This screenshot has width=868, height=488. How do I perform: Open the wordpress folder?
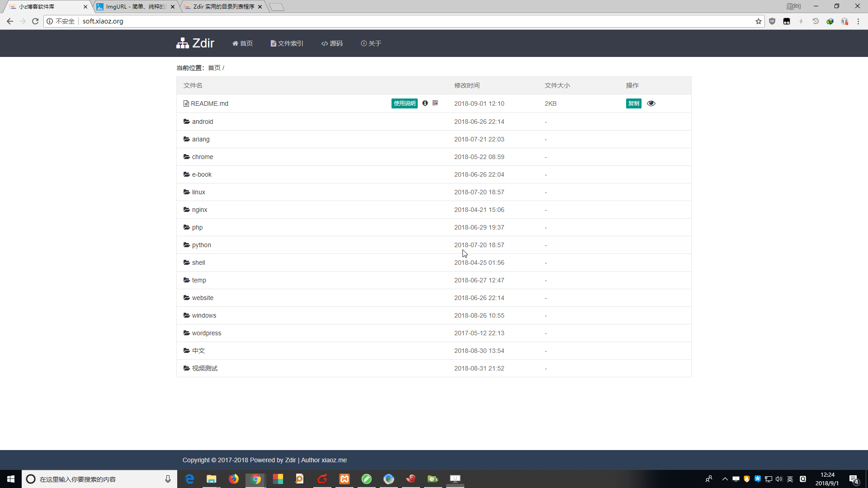coord(206,333)
